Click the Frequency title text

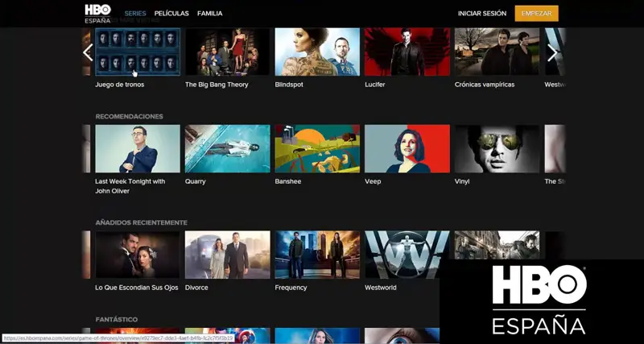point(291,288)
